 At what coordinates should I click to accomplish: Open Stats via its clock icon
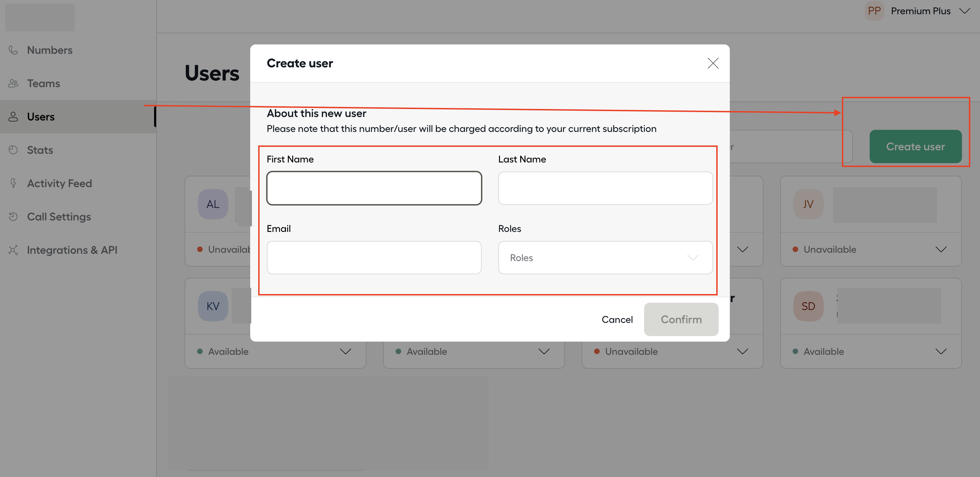point(13,150)
